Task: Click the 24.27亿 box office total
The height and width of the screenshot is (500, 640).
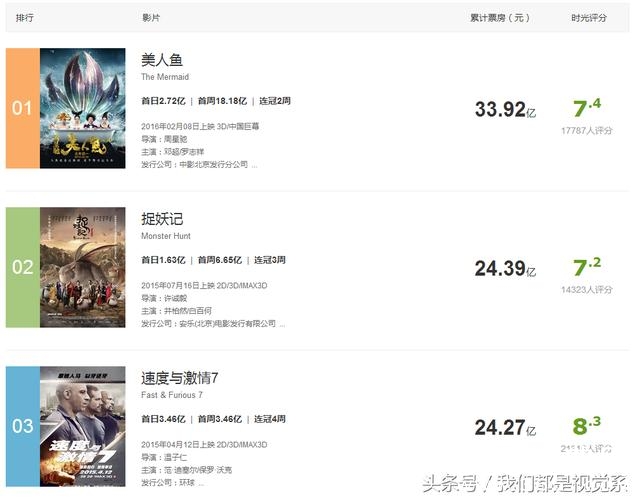Action: (505, 428)
